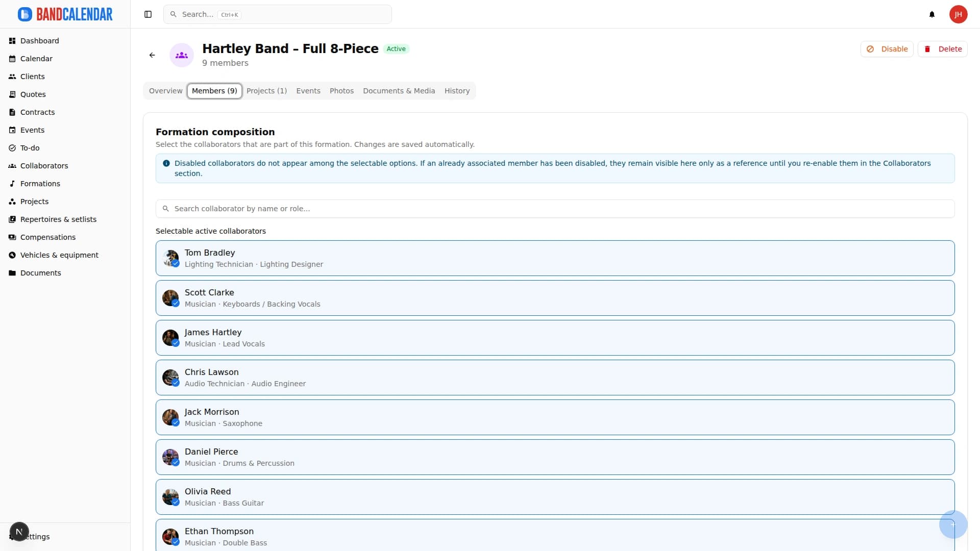Screen dimensions: 980x551
Task: Click the collaborator name or role search box
Action: (x=555, y=209)
